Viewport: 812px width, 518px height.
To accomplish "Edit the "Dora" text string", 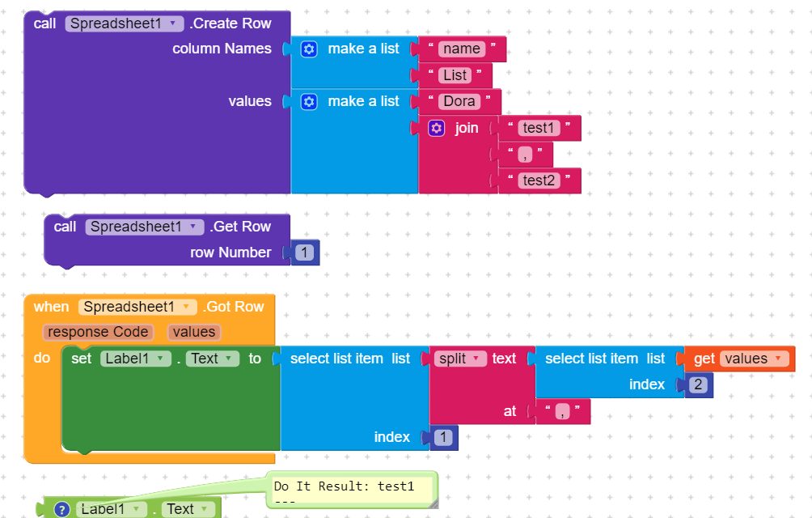I will (459, 101).
